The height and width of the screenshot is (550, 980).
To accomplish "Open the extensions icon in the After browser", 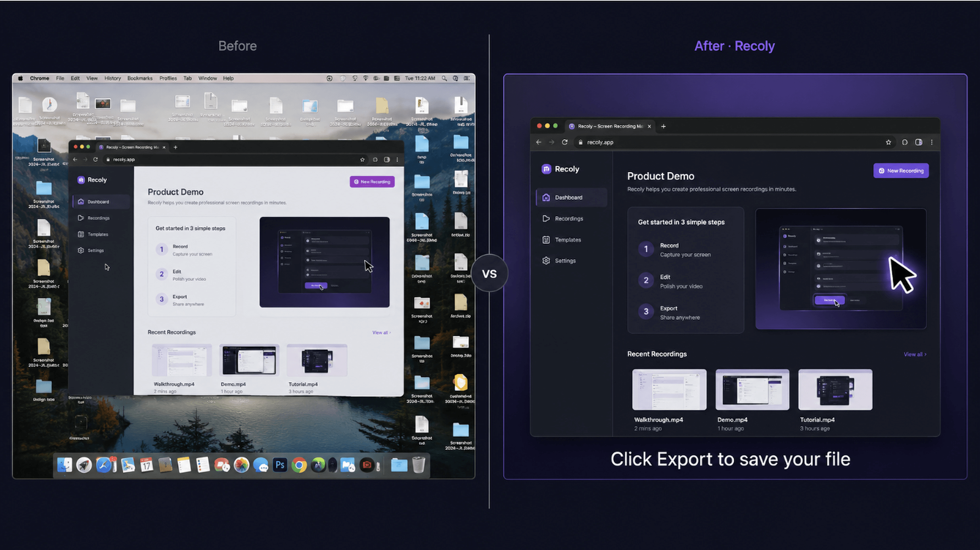I will tap(905, 142).
